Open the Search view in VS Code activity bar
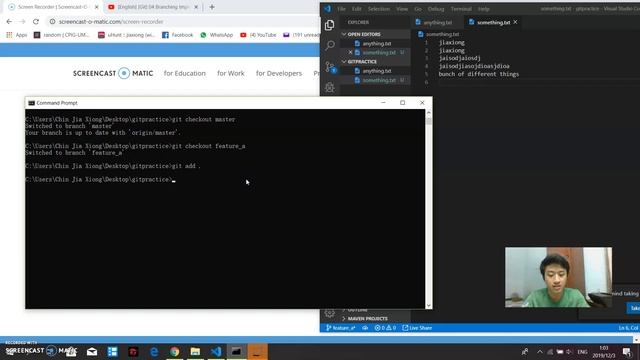 (x=330, y=45)
